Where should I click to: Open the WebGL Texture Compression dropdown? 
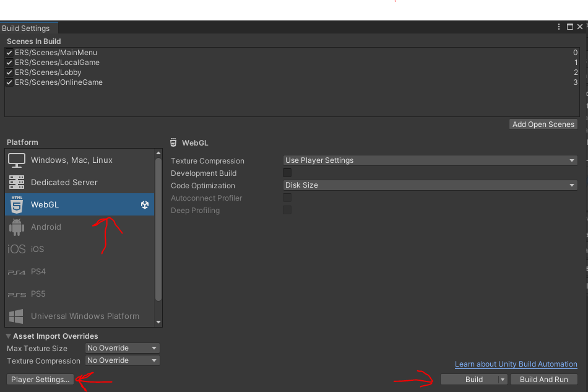[x=430, y=160]
